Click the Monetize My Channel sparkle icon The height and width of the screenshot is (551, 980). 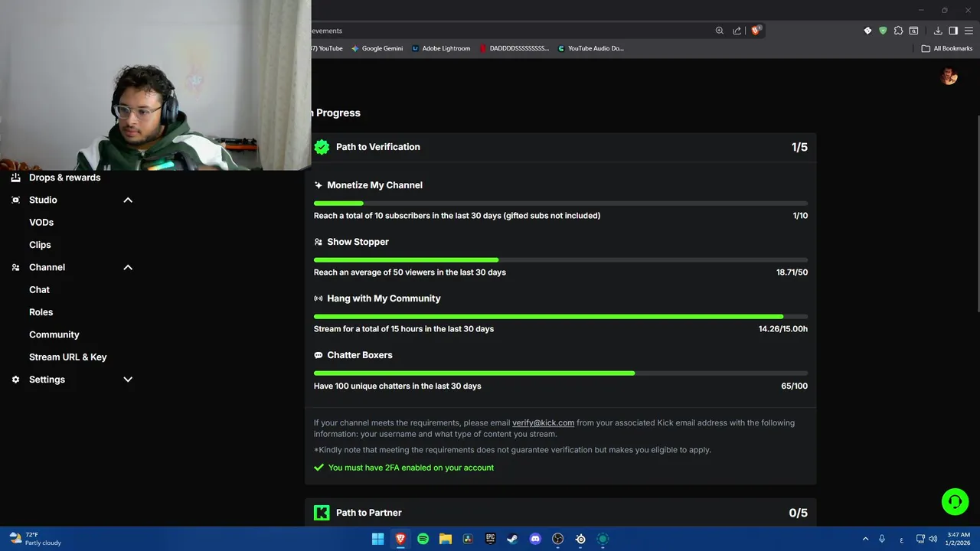click(x=318, y=185)
